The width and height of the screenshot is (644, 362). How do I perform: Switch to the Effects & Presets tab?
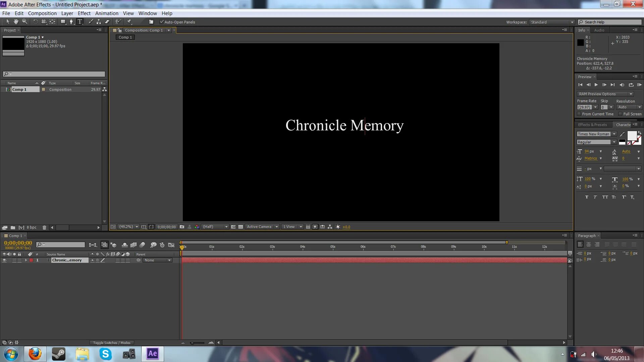click(x=592, y=125)
